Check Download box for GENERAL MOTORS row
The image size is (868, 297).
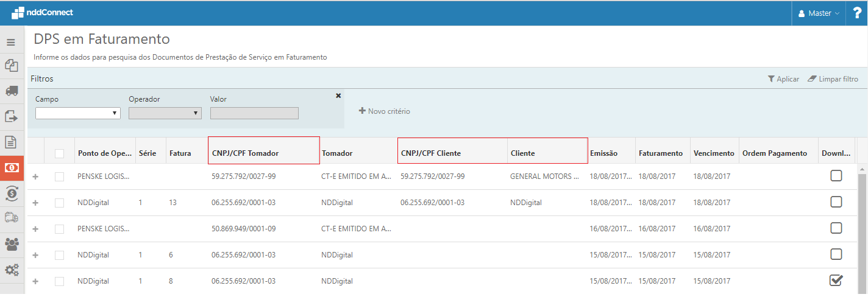(x=836, y=176)
